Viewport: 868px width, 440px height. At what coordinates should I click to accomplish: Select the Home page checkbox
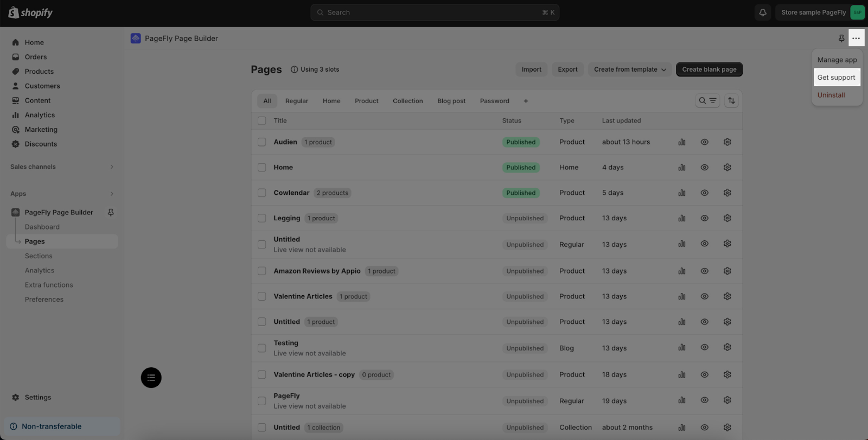click(262, 168)
